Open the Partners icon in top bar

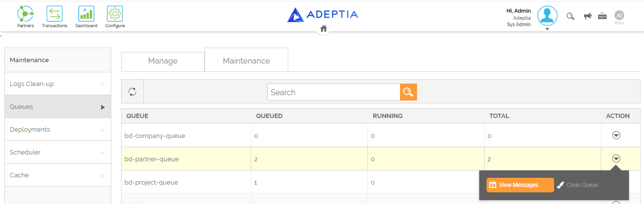(x=25, y=14)
